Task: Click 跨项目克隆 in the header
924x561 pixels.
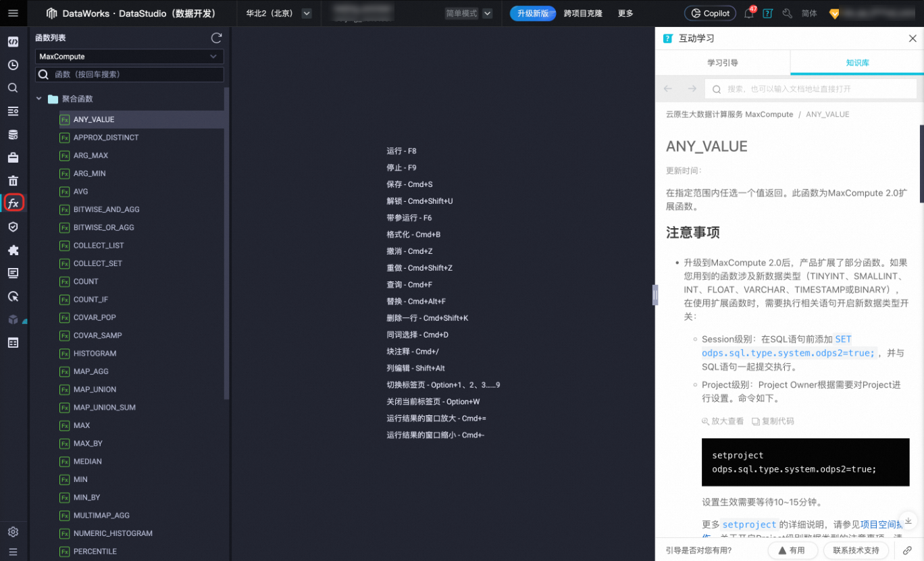Action: [x=583, y=14]
